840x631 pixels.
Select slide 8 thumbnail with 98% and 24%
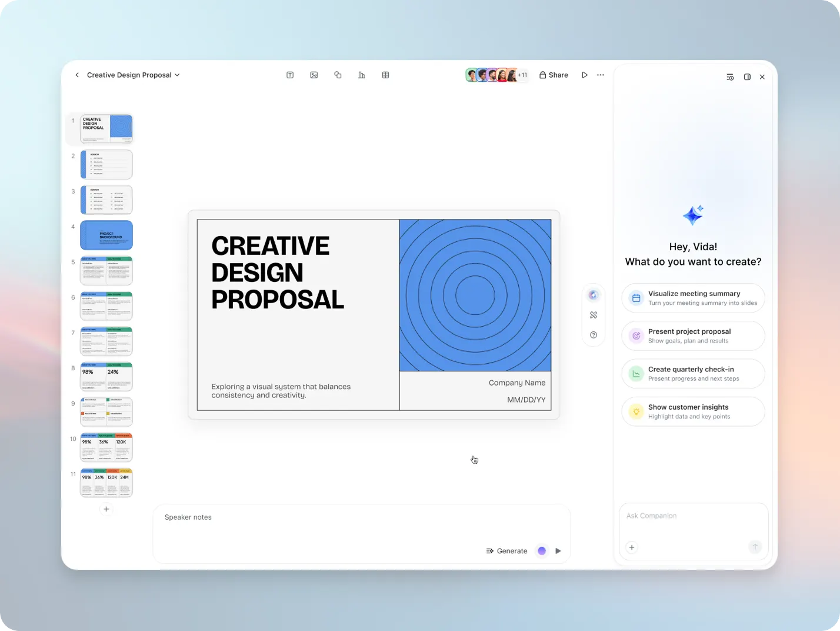click(106, 376)
